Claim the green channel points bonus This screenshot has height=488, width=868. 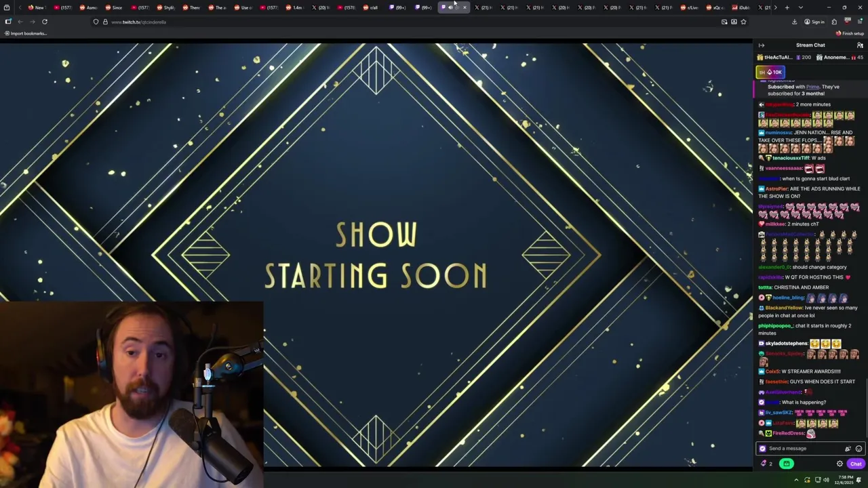pyautogui.click(x=786, y=464)
